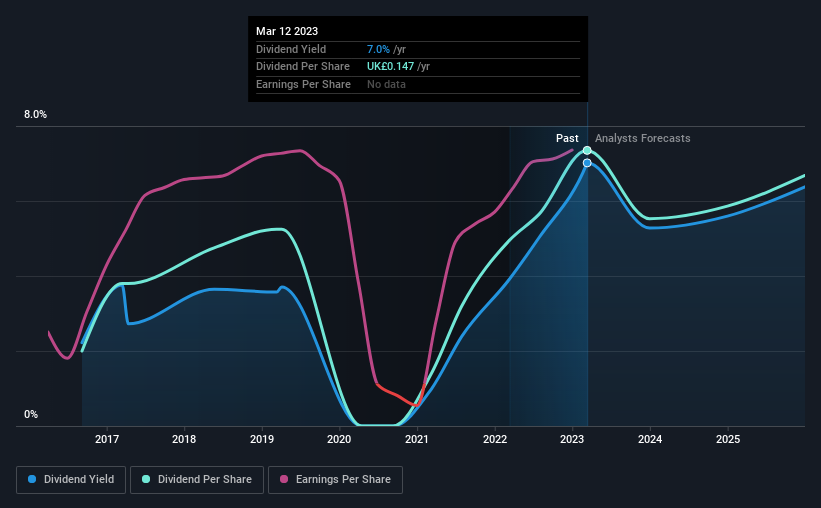This screenshot has height=508, width=821.
Task: Click the 0% y-axis label
Action: coord(31,414)
